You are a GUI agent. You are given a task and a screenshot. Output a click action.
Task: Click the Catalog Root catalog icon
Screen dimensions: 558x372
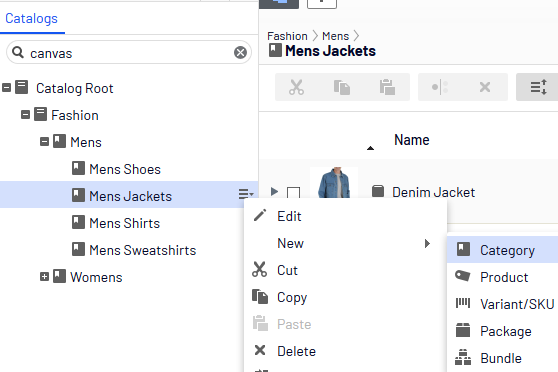pyautogui.click(x=22, y=87)
